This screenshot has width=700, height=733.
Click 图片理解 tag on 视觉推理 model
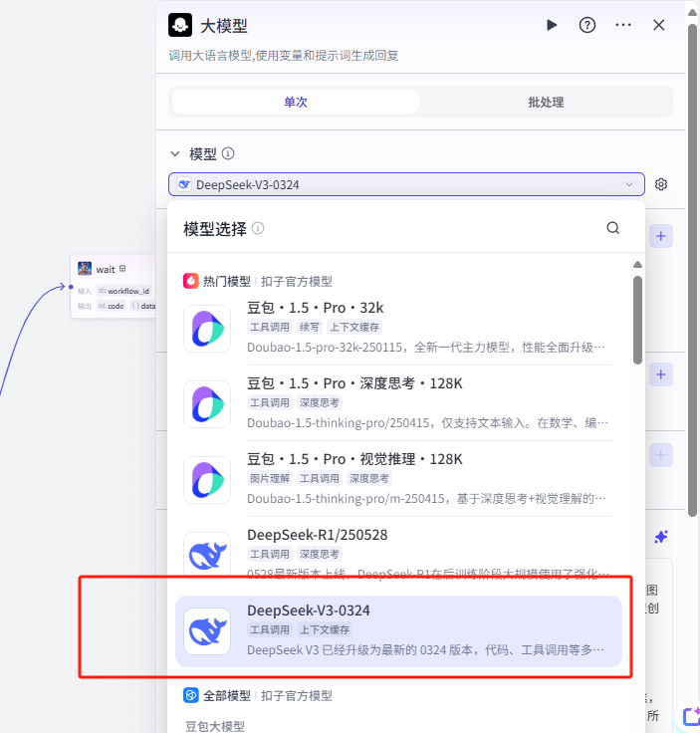pyautogui.click(x=270, y=478)
